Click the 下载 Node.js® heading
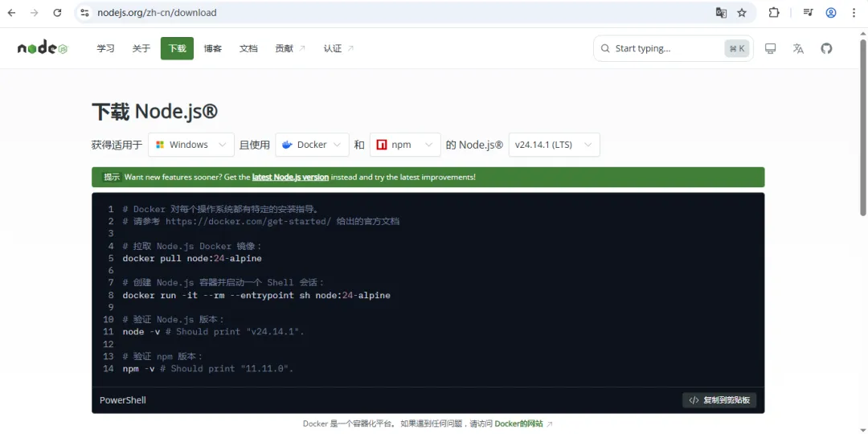Screen dimensions: 868x434 click(x=154, y=112)
